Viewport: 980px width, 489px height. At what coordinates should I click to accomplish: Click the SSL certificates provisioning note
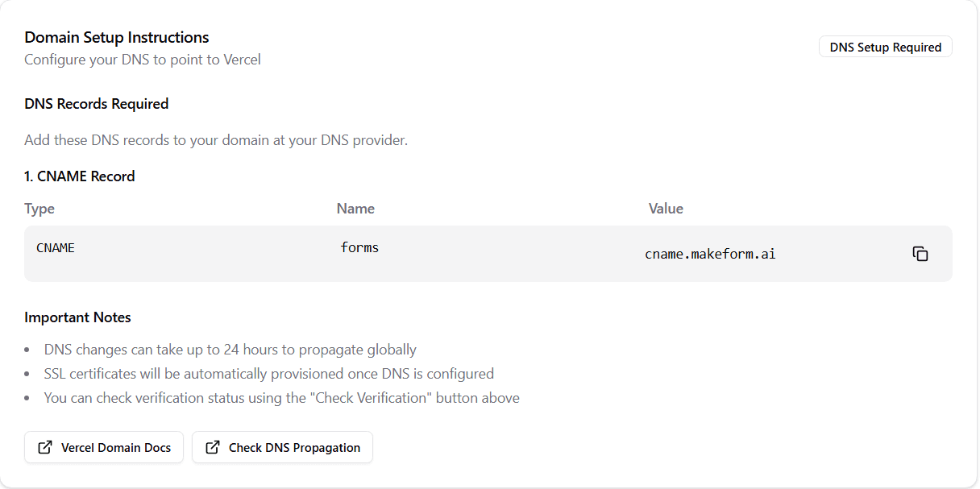(x=269, y=373)
